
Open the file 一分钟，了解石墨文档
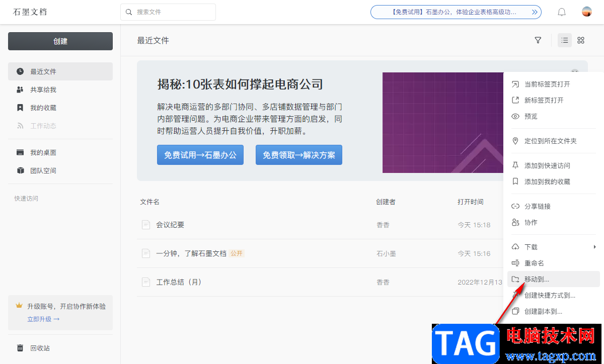click(x=191, y=253)
